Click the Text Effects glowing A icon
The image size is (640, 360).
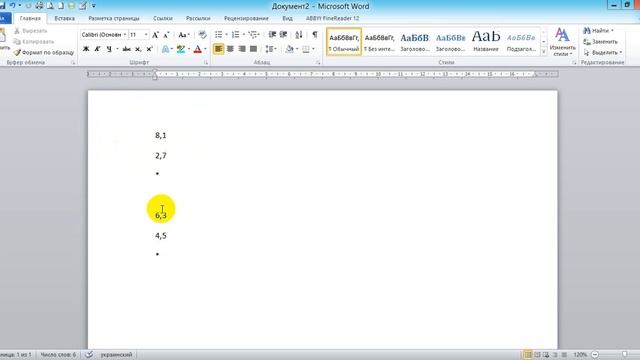[x=165, y=49]
